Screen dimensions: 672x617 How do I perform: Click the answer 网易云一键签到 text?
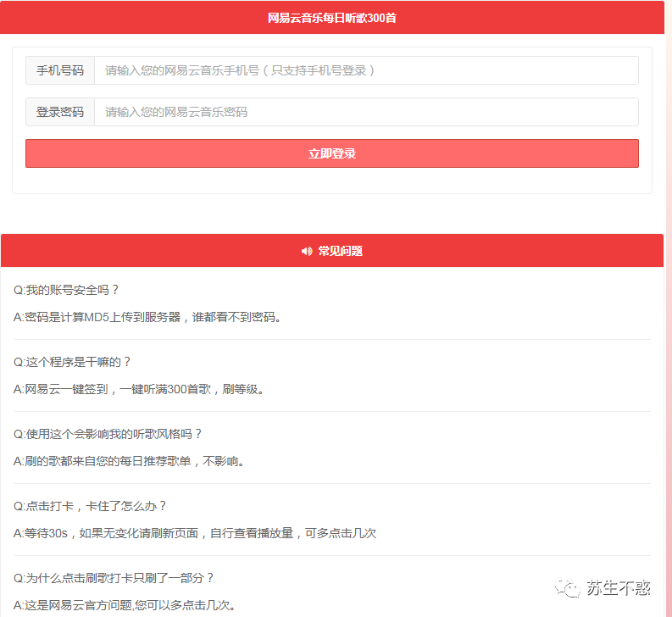(x=138, y=389)
